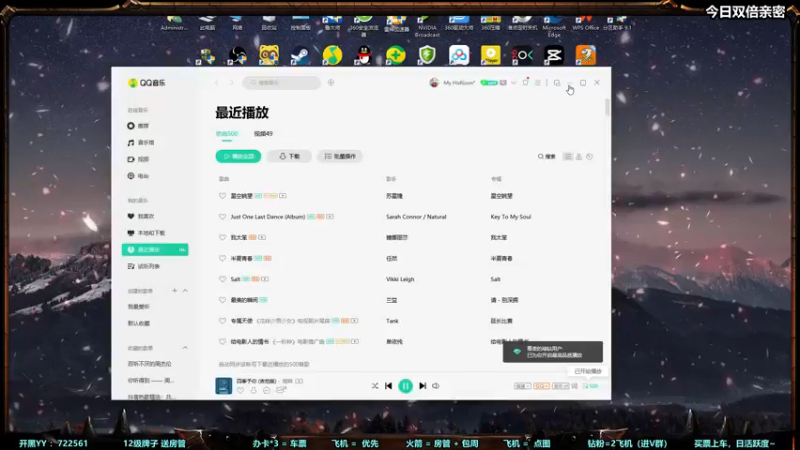Collapse the collected playlists section
This screenshot has width=800, height=450.
tap(185, 348)
